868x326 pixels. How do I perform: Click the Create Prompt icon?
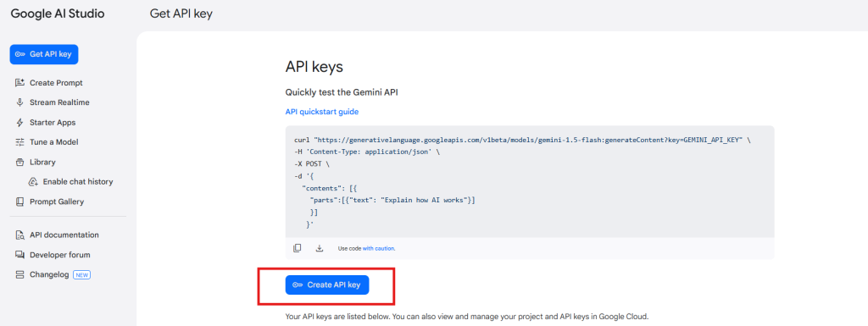20,83
